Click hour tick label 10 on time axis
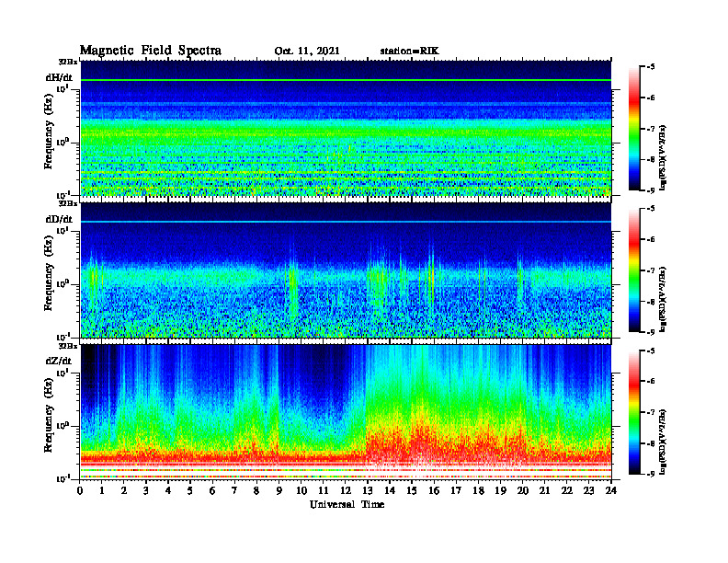The image size is (728, 563). coord(301,491)
